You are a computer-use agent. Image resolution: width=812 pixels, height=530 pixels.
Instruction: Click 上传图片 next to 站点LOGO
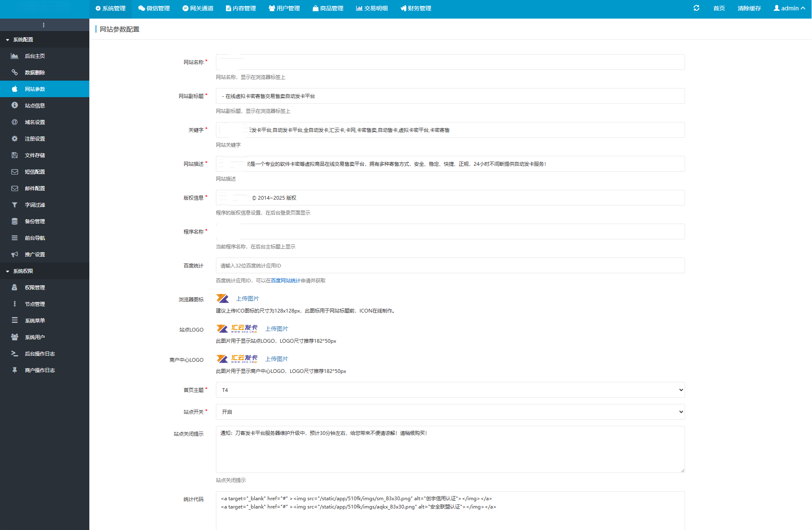point(277,329)
